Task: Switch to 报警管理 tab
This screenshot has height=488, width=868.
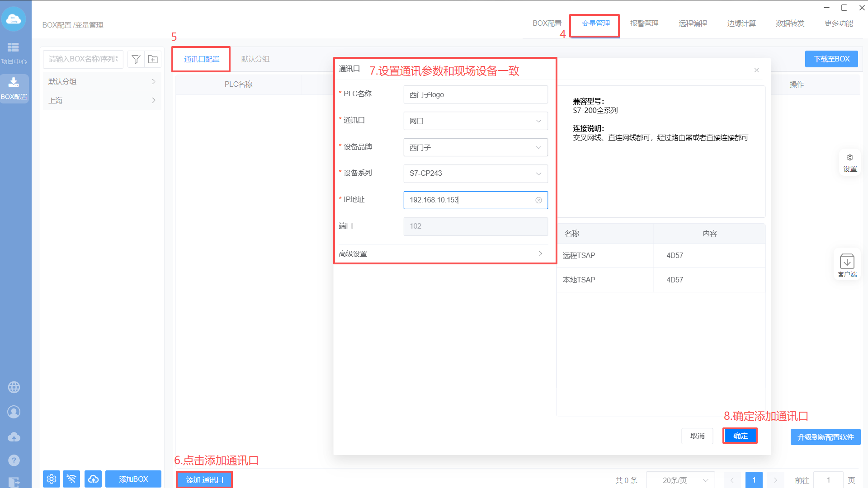Action: tap(644, 23)
